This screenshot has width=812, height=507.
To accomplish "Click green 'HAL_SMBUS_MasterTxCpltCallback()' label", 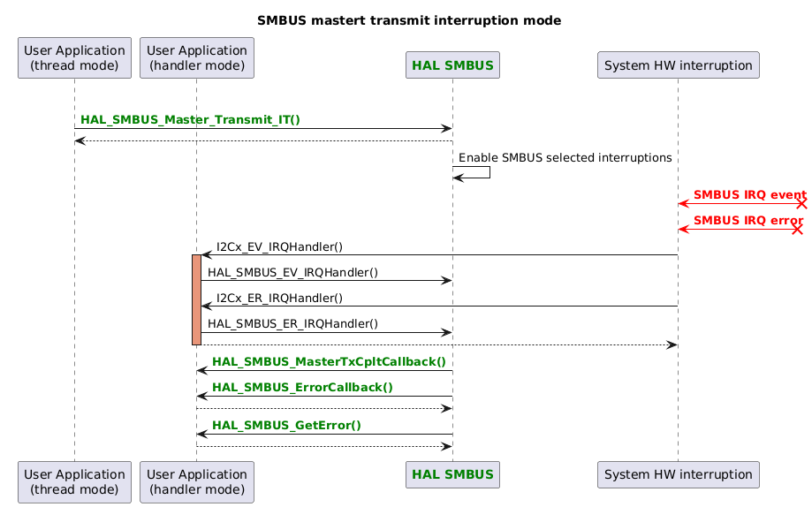I will [x=329, y=361].
